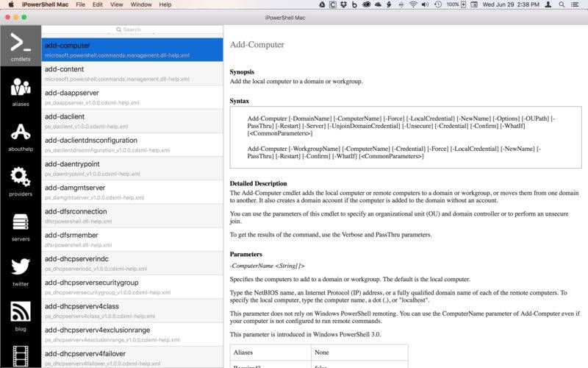This screenshot has height=368, width=588.
Task: Click the Parameters heading
Action: 245,254
